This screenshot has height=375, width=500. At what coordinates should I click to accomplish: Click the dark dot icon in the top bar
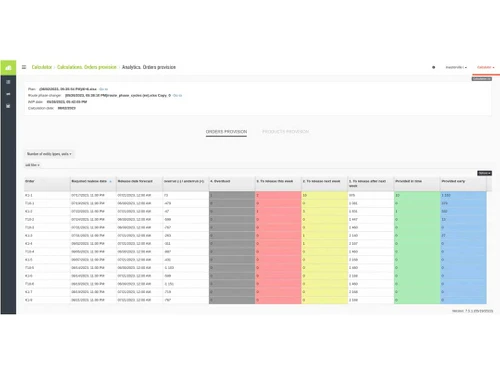434,67
